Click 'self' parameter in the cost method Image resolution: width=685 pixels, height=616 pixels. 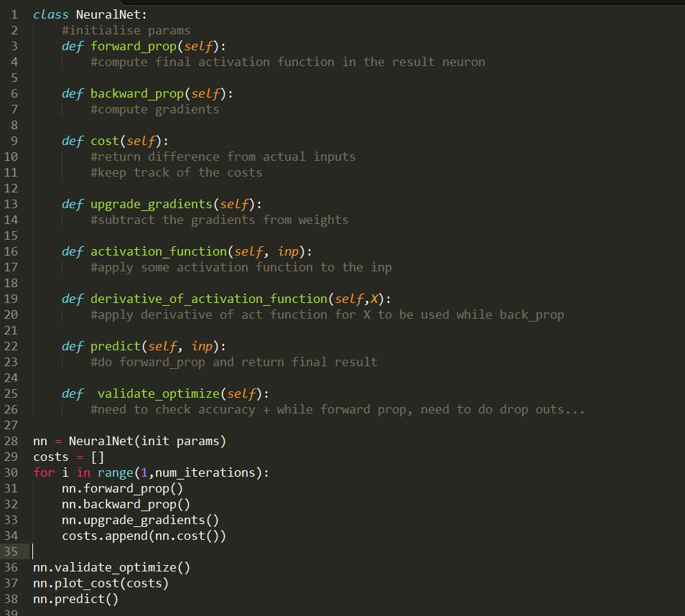(x=140, y=141)
